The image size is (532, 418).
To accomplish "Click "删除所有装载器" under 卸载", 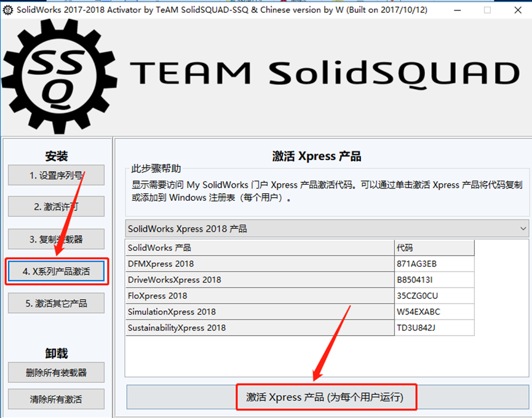I will (x=56, y=372).
